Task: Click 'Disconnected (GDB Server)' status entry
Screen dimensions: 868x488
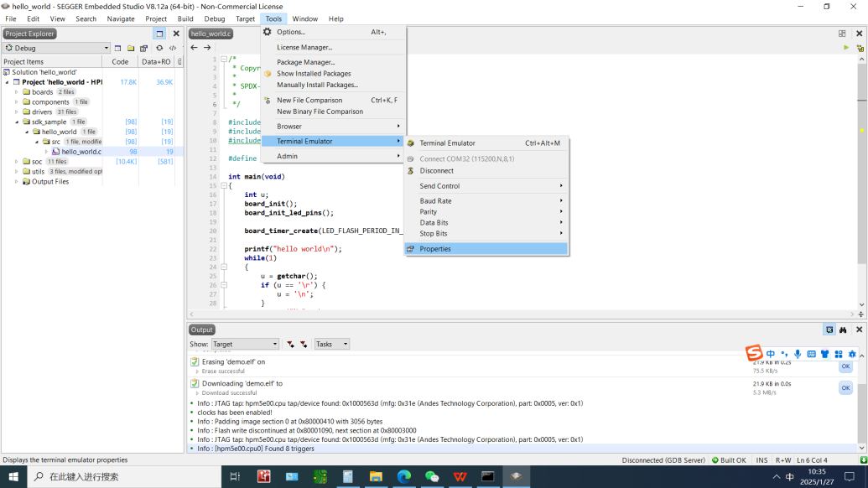Action: tap(663, 460)
